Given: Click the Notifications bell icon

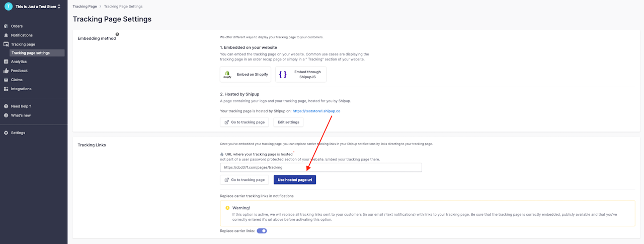Looking at the screenshot, I should tap(6, 35).
